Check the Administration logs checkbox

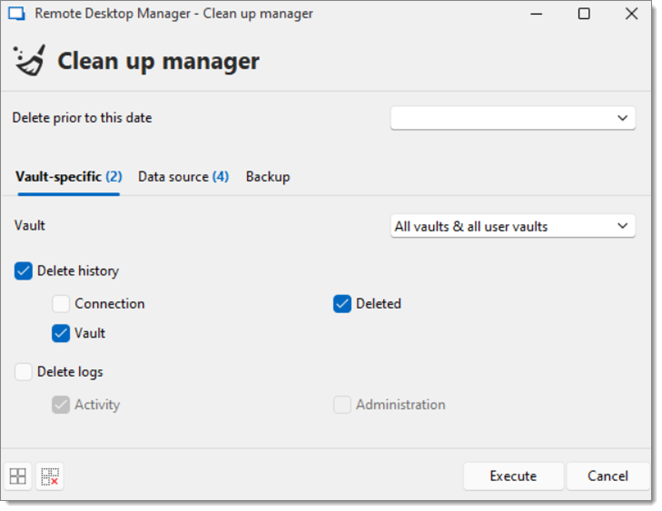tap(342, 405)
